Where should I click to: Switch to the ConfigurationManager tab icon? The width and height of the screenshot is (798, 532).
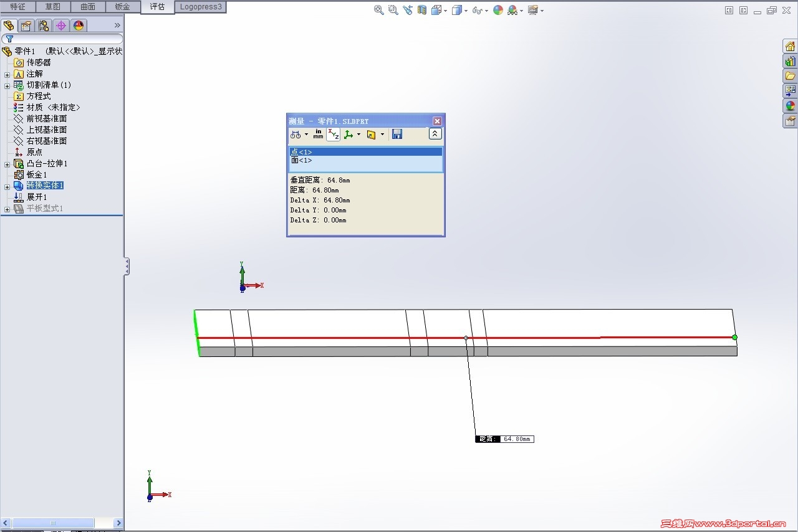click(x=44, y=26)
